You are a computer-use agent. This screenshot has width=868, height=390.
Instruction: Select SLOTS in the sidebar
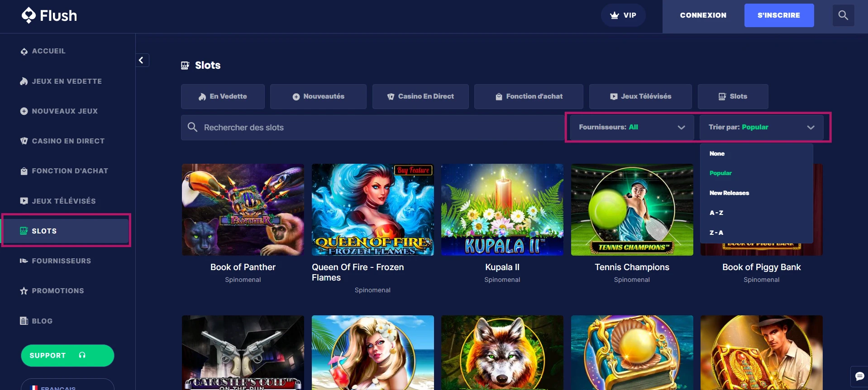click(x=66, y=231)
